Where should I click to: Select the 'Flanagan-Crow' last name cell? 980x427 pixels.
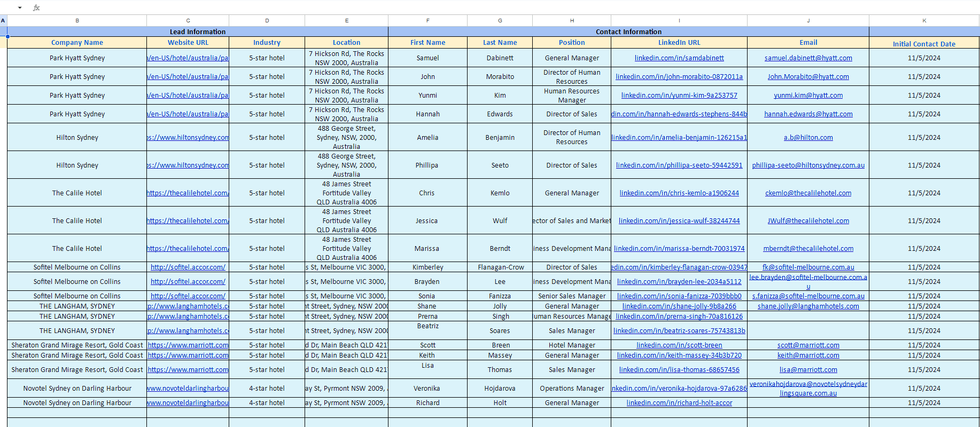point(500,267)
